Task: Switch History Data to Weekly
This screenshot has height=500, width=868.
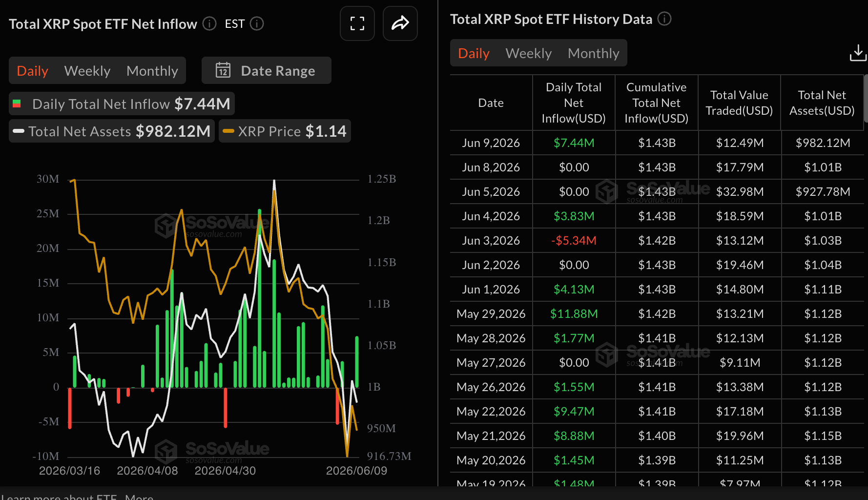Action: pyautogui.click(x=529, y=53)
